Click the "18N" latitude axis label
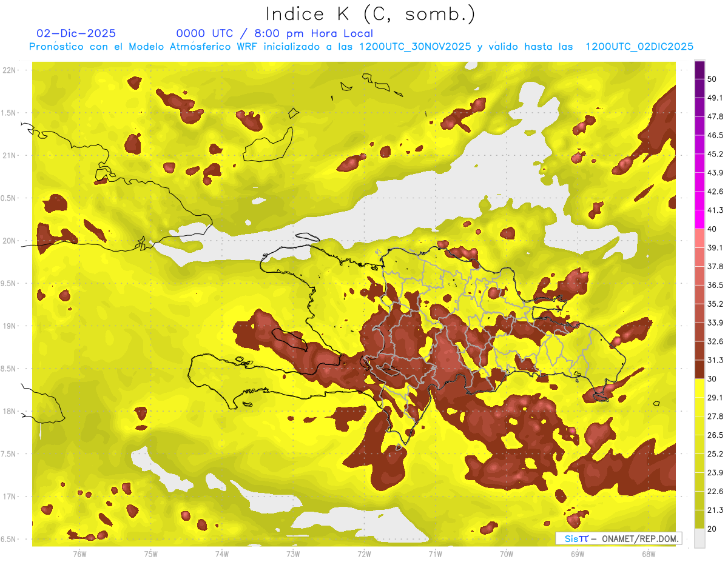This screenshot has height=562, width=728. (x=10, y=412)
